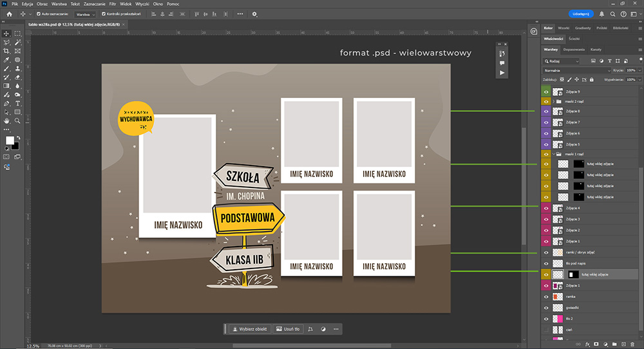The image size is (644, 349).
Task: Open the Kolor panel options menu
Action: (640, 28)
